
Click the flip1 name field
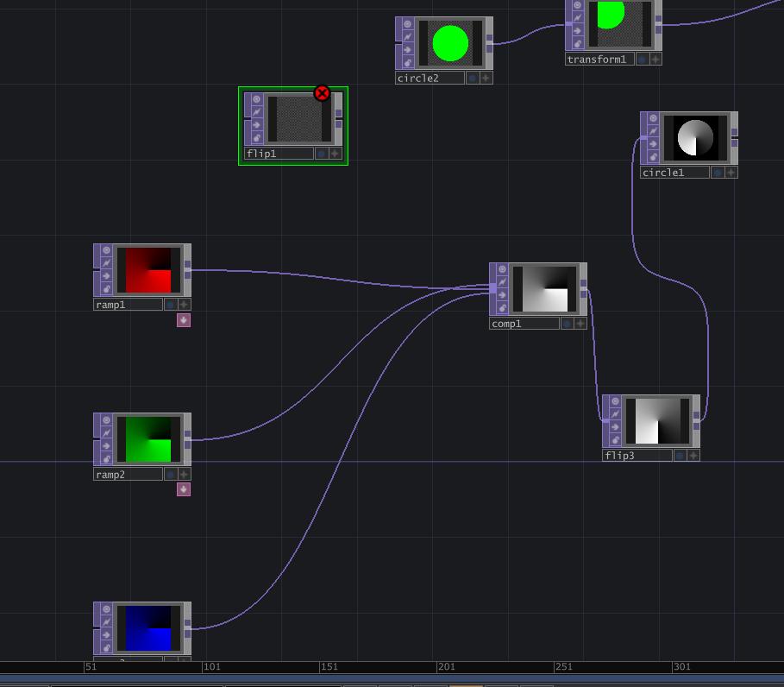279,154
